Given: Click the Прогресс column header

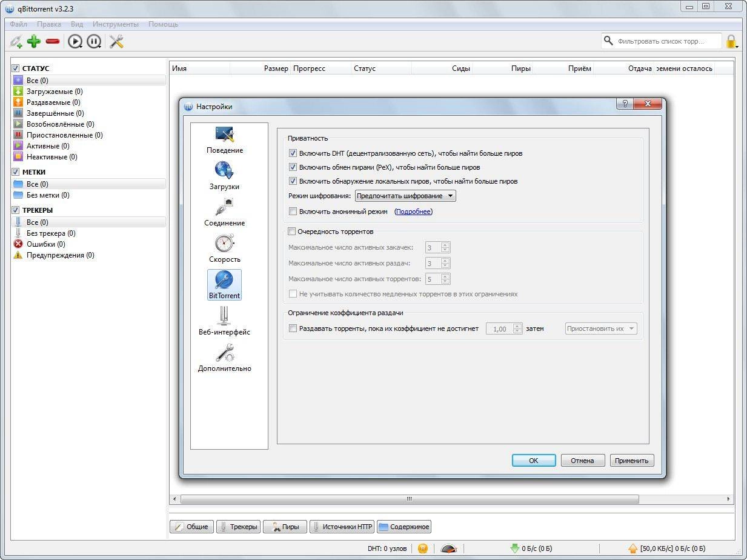Looking at the screenshot, I should tap(321, 68).
